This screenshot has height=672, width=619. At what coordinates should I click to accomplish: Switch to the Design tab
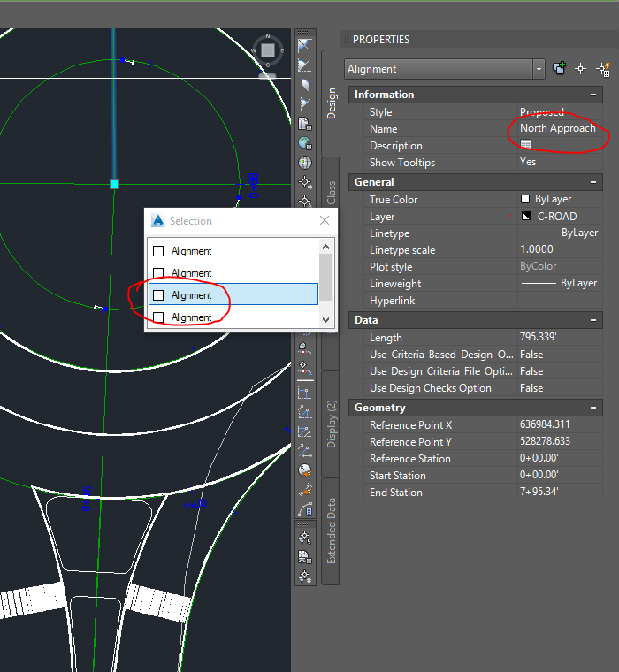click(332, 103)
